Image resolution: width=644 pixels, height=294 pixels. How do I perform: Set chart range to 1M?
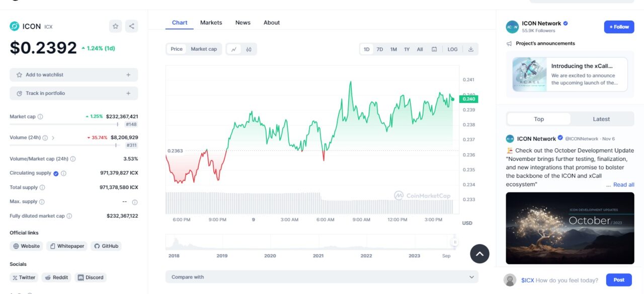(393, 49)
